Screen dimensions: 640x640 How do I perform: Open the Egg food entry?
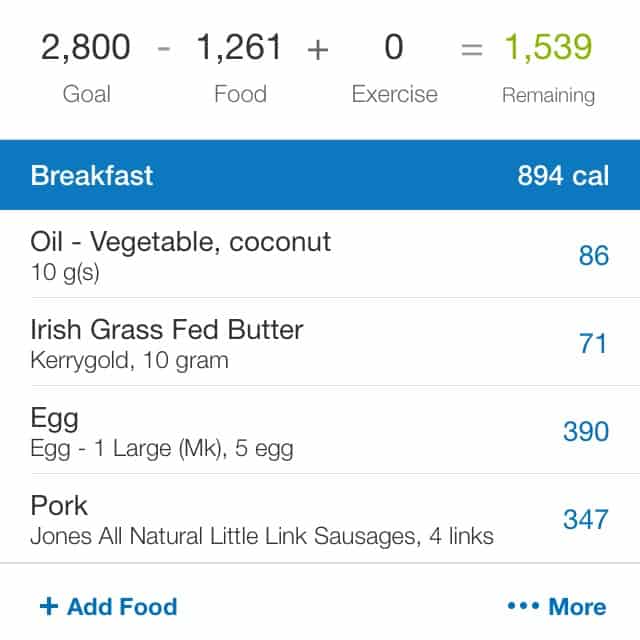pyautogui.click(x=320, y=431)
